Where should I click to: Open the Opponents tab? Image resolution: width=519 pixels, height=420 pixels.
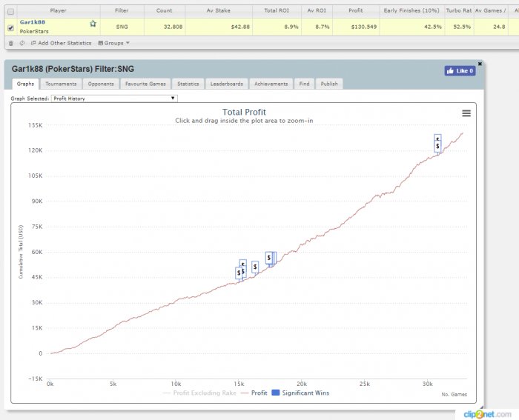pos(101,84)
